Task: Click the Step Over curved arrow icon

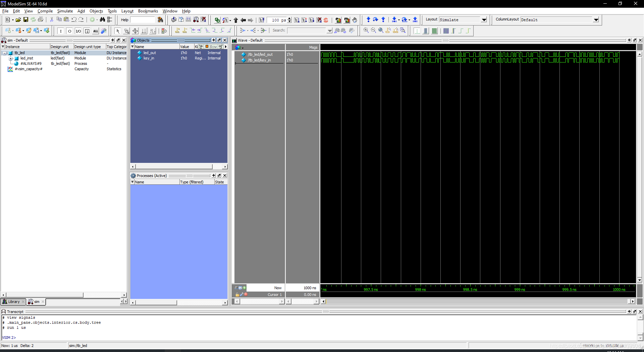Action: click(x=376, y=20)
